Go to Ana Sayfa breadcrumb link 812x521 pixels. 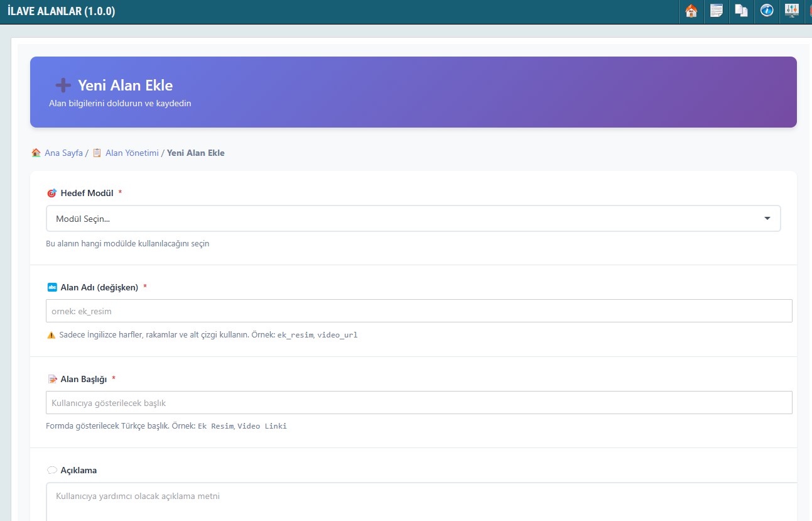[63, 153]
